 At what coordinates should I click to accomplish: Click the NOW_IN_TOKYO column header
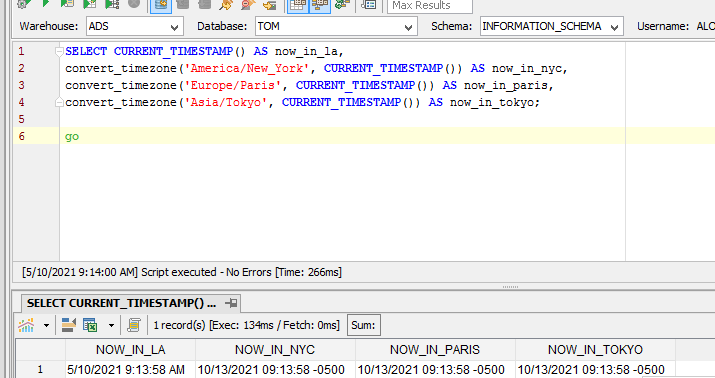click(595, 350)
